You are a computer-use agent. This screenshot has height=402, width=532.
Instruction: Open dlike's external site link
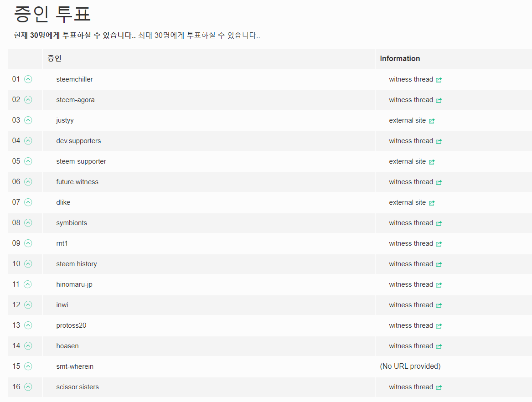click(x=412, y=202)
